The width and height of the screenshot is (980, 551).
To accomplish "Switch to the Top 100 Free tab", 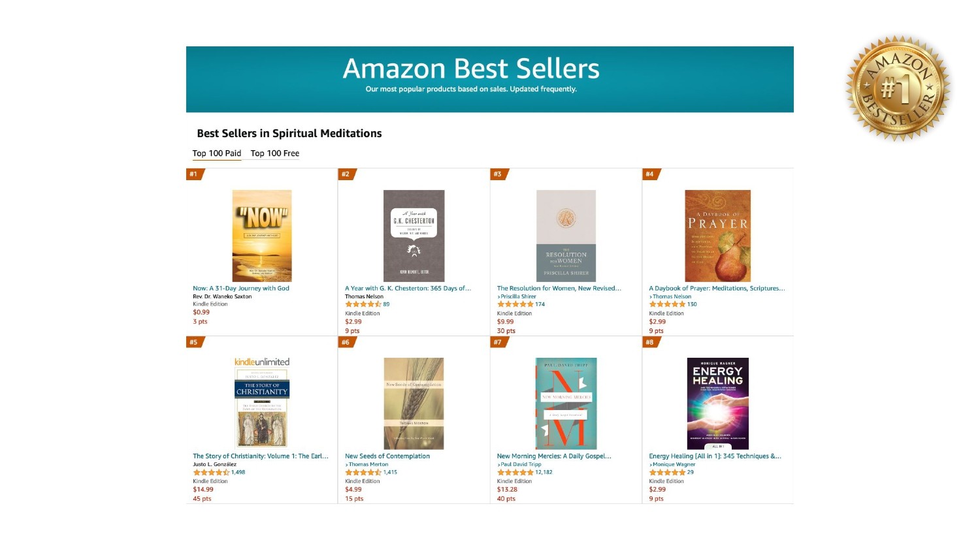I will pos(275,153).
